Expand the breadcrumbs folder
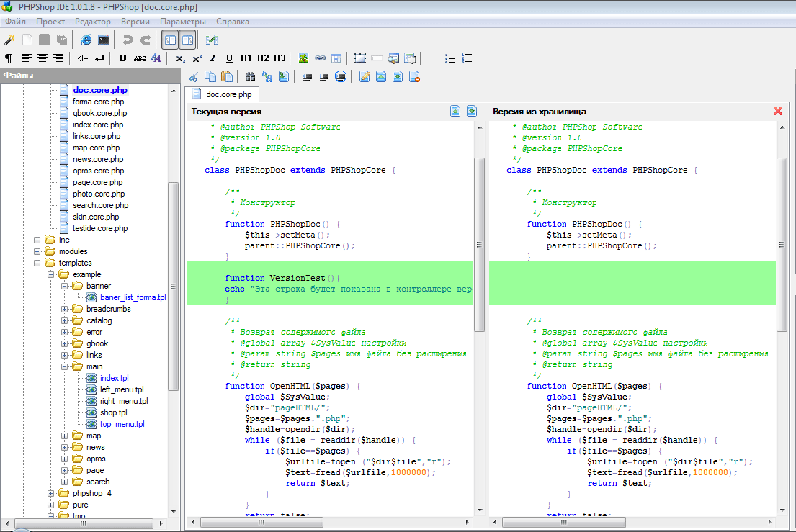The width and height of the screenshot is (796, 532). [64, 309]
